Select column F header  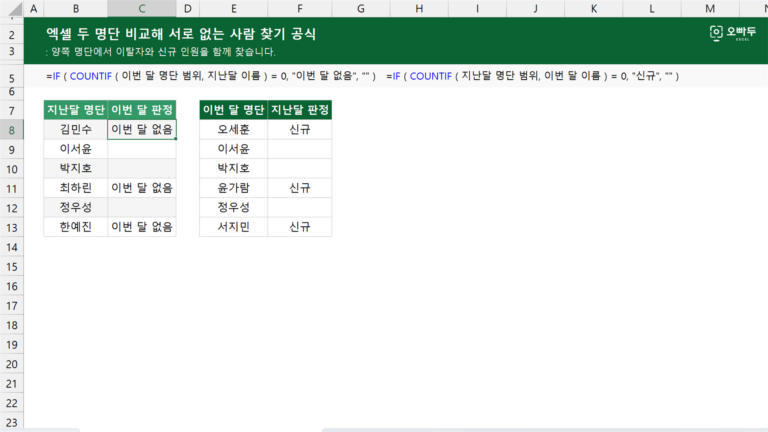click(x=300, y=8)
